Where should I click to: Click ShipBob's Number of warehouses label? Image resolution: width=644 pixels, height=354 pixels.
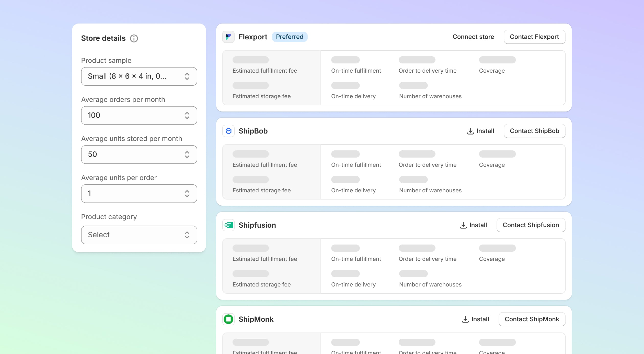430,190
